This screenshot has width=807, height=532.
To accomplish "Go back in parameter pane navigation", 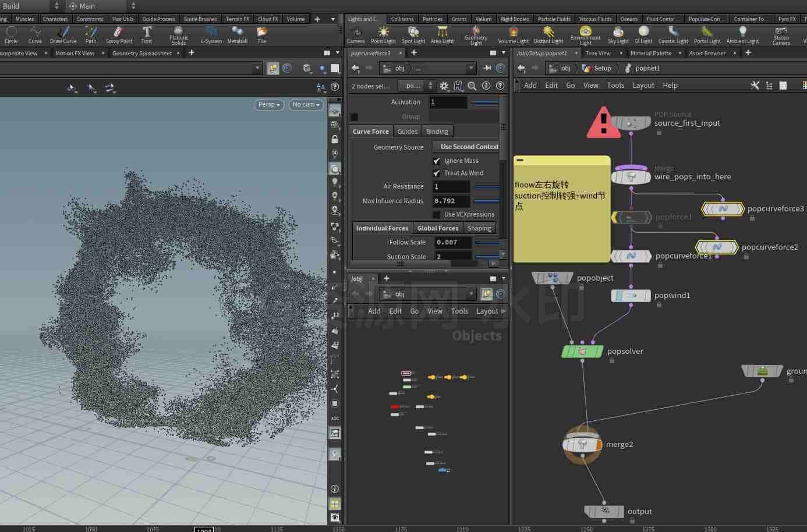I will [x=356, y=68].
